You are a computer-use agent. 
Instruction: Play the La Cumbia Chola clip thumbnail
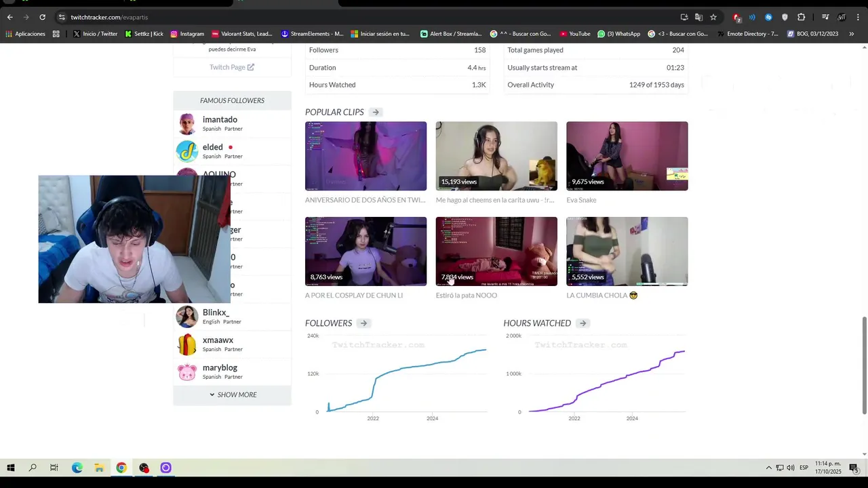pyautogui.click(x=627, y=251)
